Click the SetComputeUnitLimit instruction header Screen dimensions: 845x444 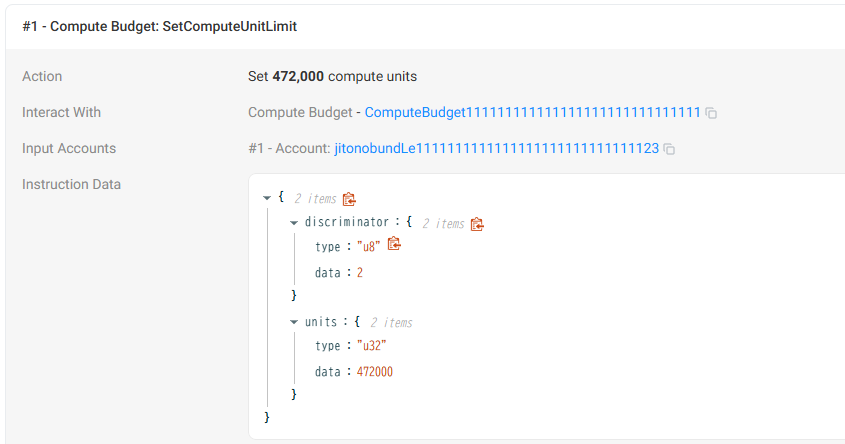160,27
